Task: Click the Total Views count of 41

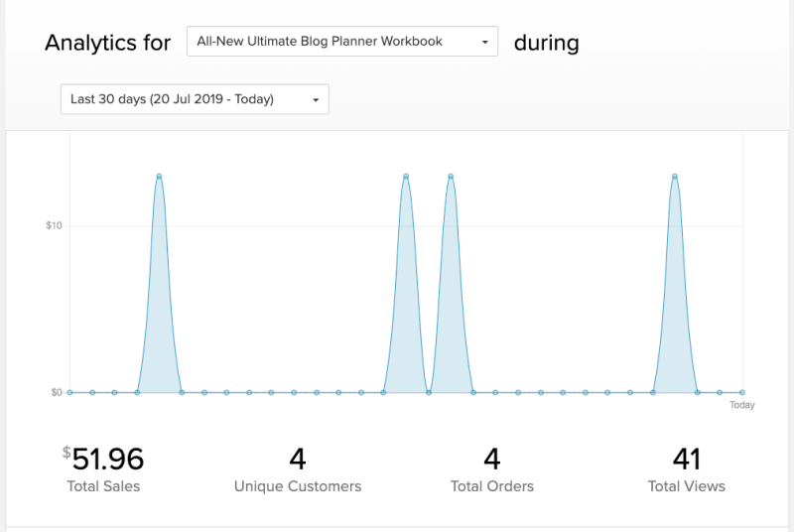Action: click(x=687, y=460)
